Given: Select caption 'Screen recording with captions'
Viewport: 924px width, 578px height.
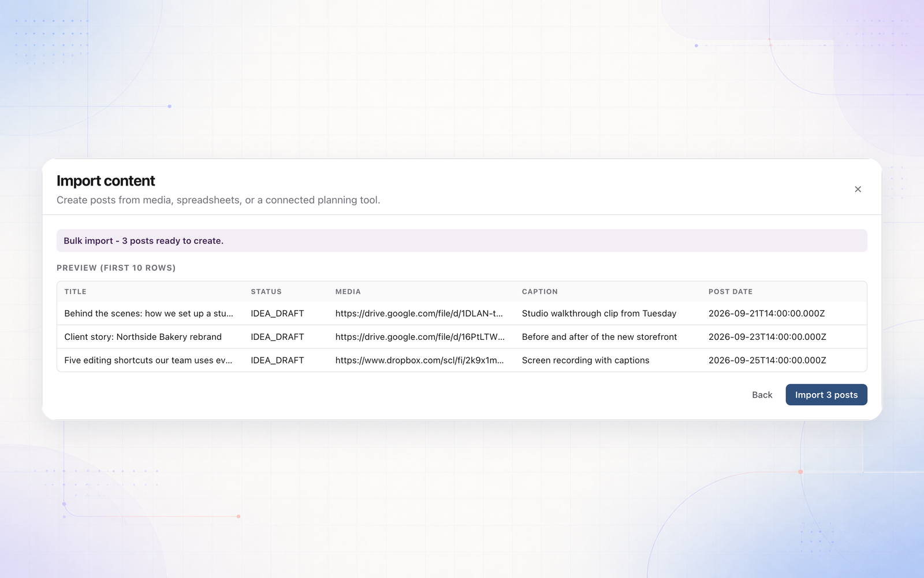Looking at the screenshot, I should point(586,360).
